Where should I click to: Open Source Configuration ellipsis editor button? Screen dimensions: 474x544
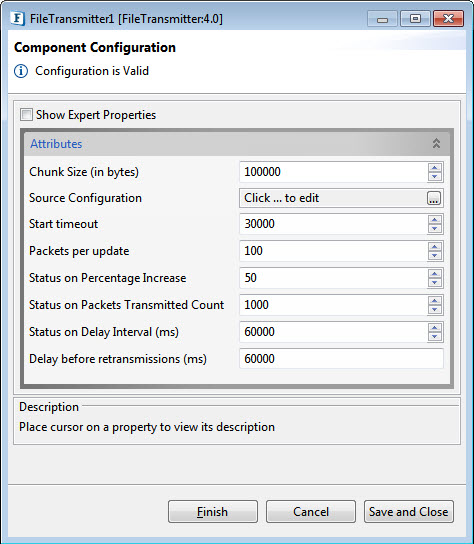pos(433,198)
